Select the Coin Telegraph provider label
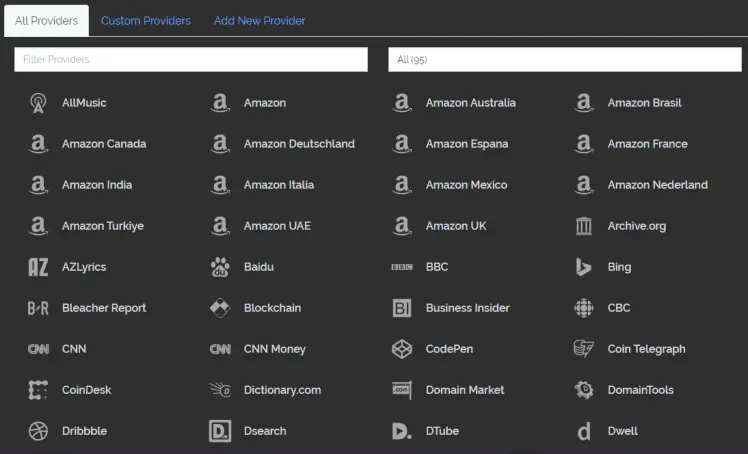The image size is (748, 454). click(x=646, y=349)
